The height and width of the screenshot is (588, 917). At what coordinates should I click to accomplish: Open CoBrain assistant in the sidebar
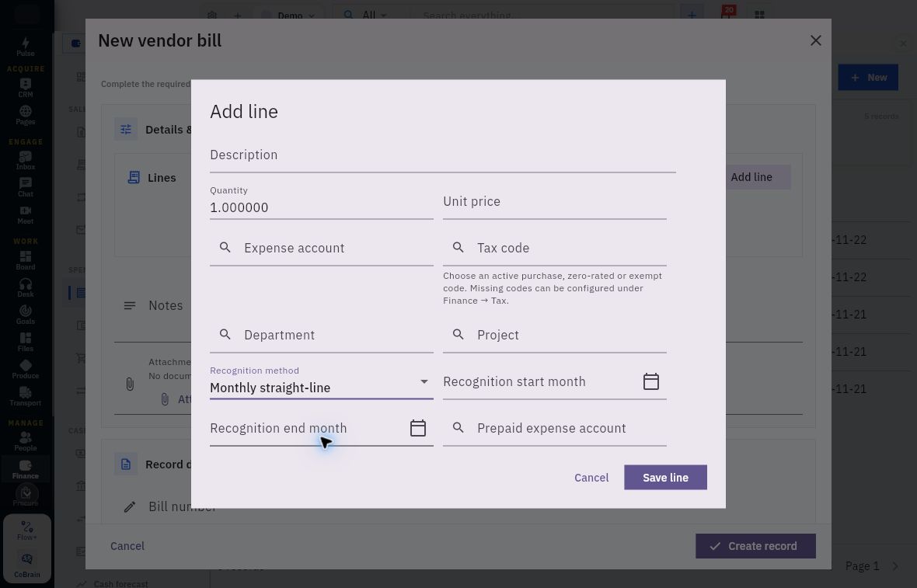click(27, 565)
